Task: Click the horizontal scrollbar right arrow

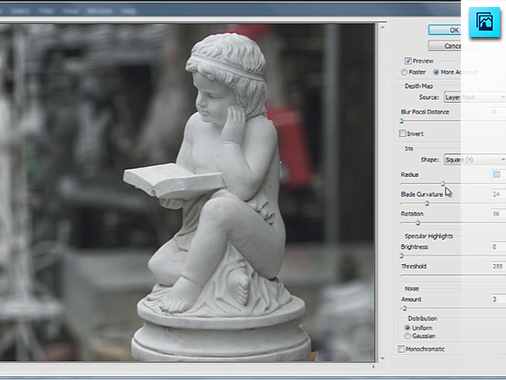Action: point(373,367)
